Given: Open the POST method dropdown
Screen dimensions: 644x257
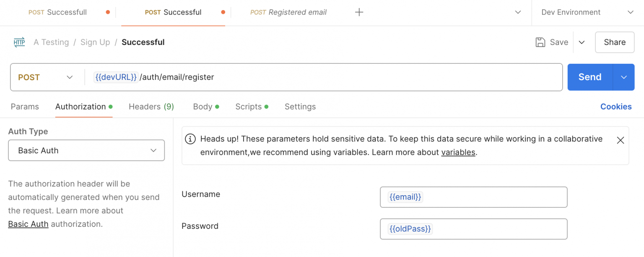Looking at the screenshot, I should 45,77.
